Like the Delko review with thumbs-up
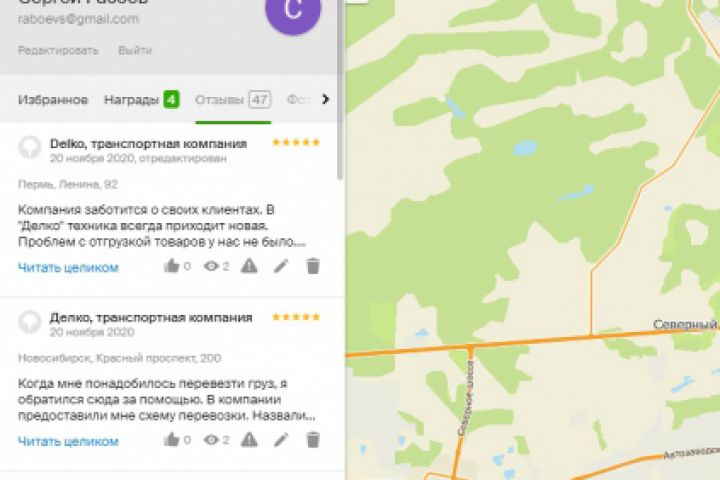 pos(171,265)
